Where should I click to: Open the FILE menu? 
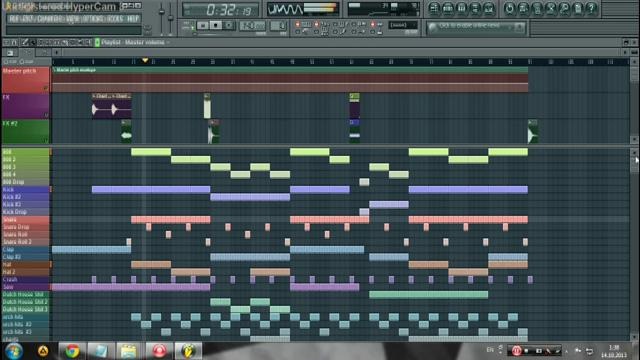(14, 19)
